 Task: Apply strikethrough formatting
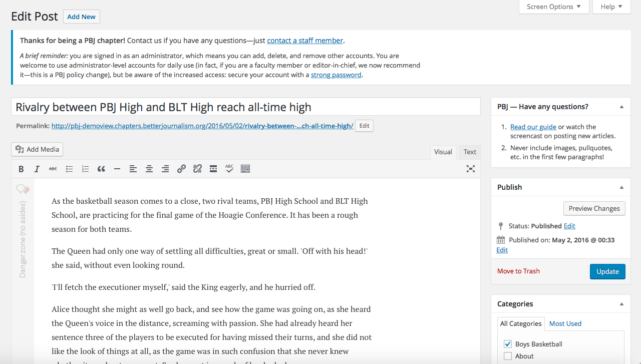pyautogui.click(x=53, y=169)
